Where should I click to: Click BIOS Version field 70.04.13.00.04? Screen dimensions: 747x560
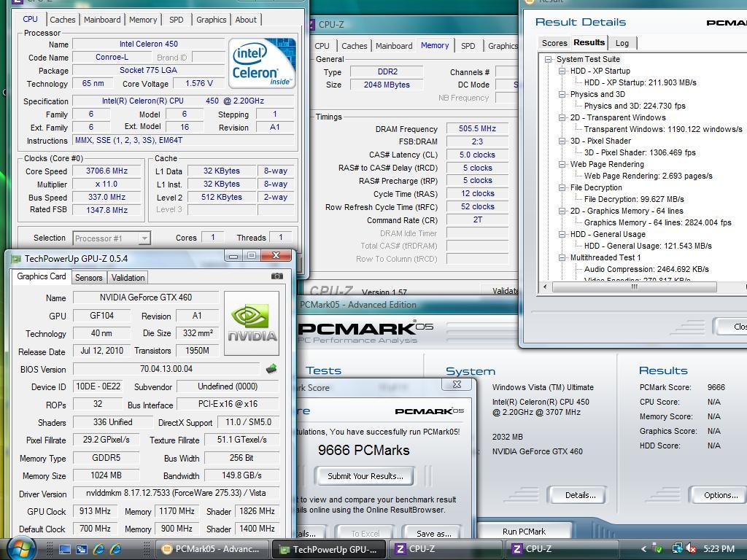[x=166, y=368]
